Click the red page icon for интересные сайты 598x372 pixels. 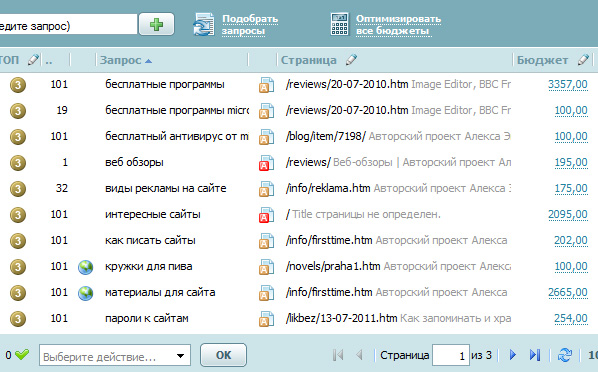tap(267, 215)
